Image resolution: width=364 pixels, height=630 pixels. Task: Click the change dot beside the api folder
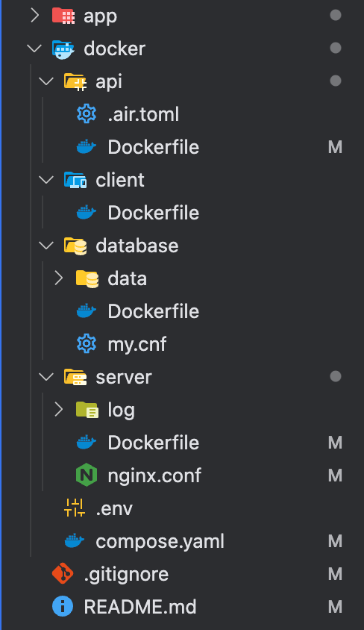pos(336,81)
